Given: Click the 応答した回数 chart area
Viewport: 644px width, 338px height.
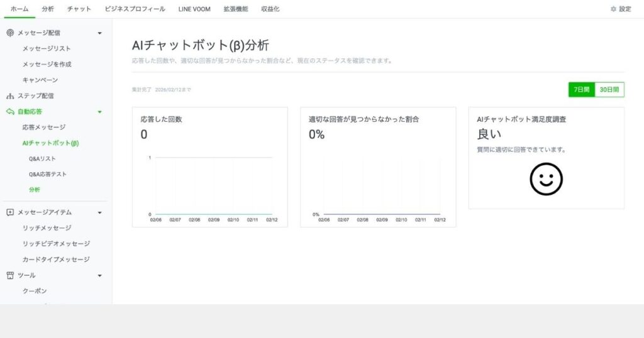Looking at the screenshot, I should [x=210, y=185].
